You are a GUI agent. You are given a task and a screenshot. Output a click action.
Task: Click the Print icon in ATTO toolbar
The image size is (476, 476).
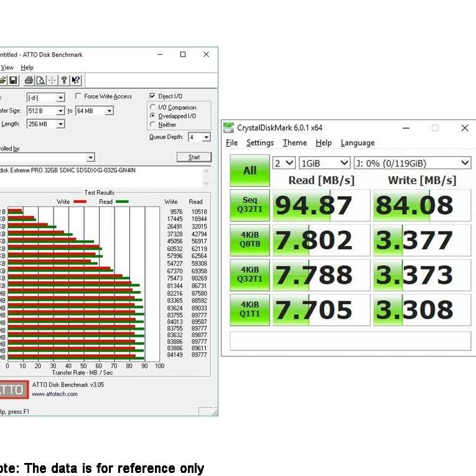coord(29,80)
